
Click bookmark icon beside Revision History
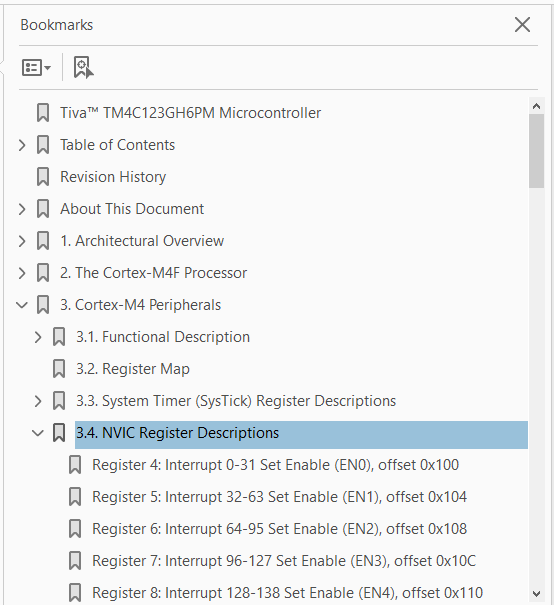click(x=43, y=177)
